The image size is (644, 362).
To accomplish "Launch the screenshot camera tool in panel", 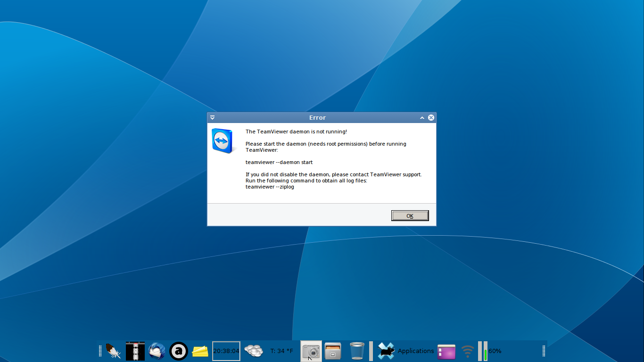I will (x=311, y=351).
